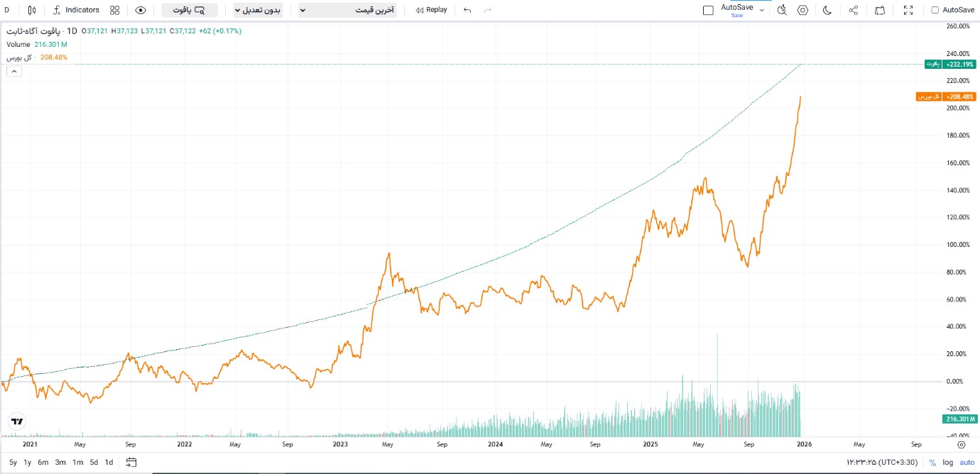This screenshot has width=980, height=474.
Task: Select the 5y time range
Action: (13, 462)
